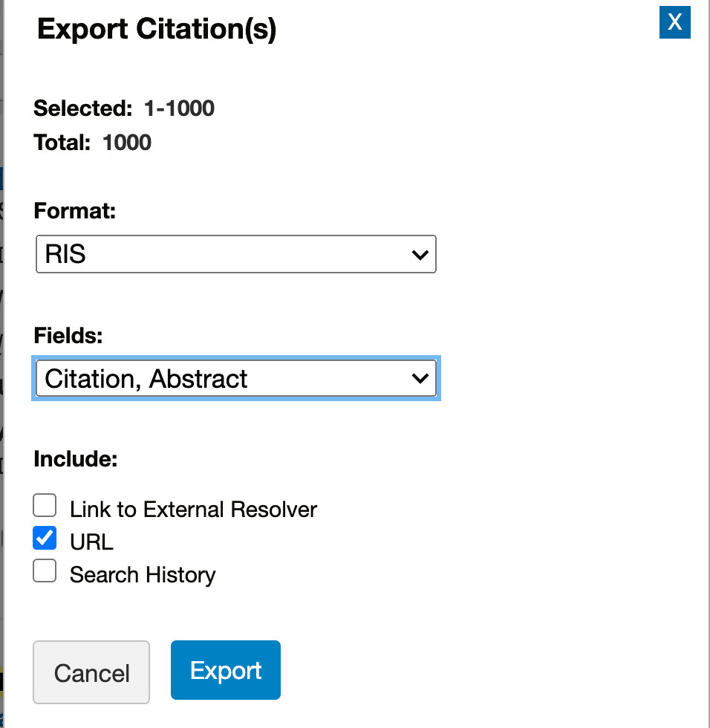Close the Export Citation(s) dialog with X

675,22
